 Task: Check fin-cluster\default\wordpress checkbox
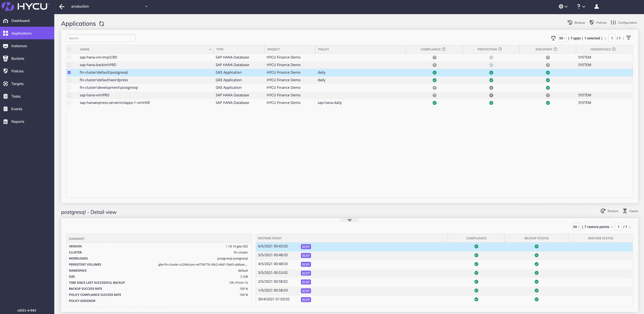click(69, 80)
